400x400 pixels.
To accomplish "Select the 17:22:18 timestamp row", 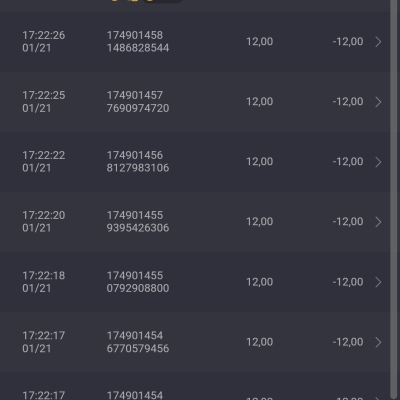I will tap(195, 282).
